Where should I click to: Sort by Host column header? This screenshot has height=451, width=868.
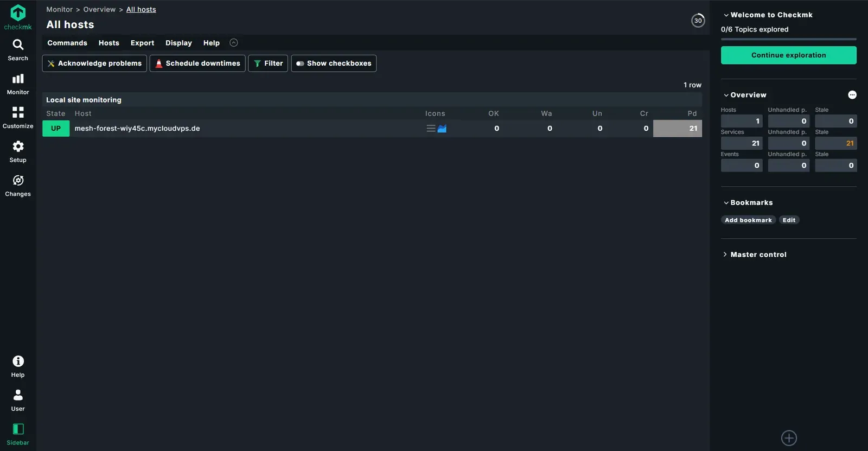[83, 113]
